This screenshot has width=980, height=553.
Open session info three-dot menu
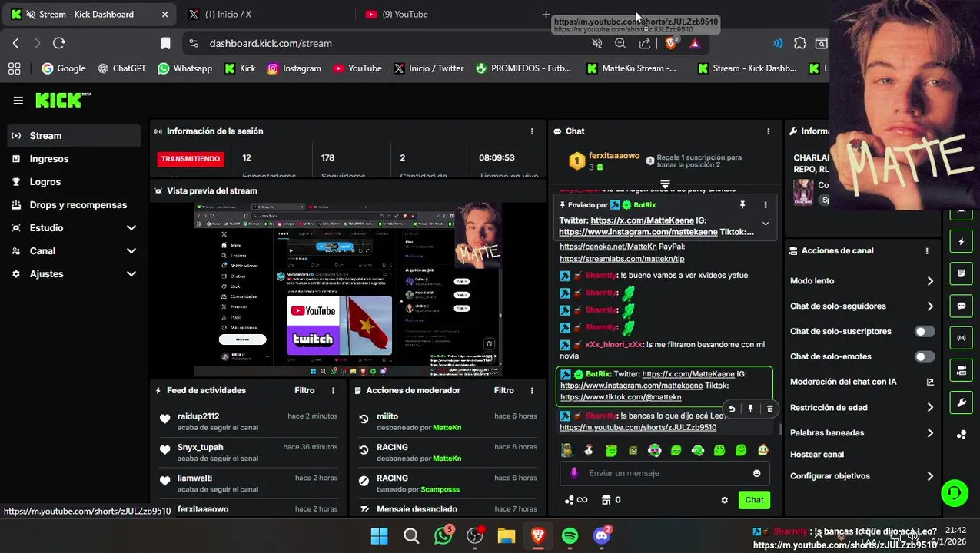tap(532, 131)
